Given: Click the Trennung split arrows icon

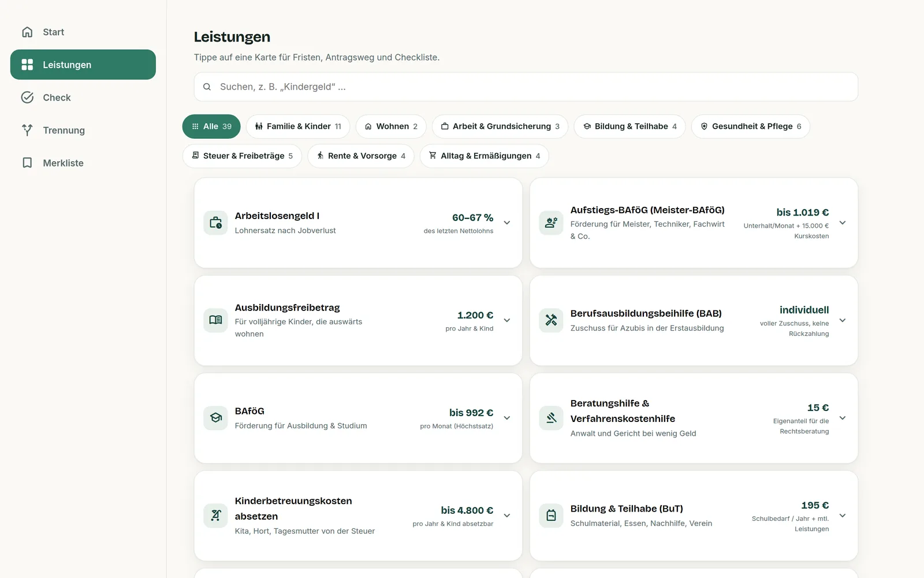Looking at the screenshot, I should tap(27, 130).
